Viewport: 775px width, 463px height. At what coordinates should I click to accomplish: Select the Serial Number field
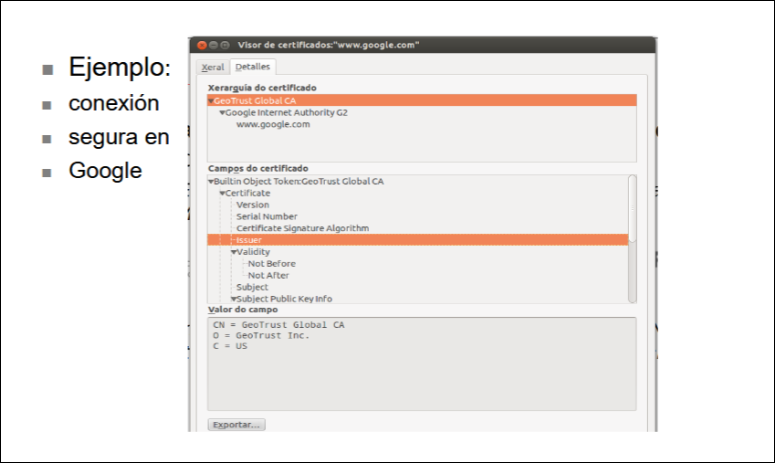[x=266, y=216]
